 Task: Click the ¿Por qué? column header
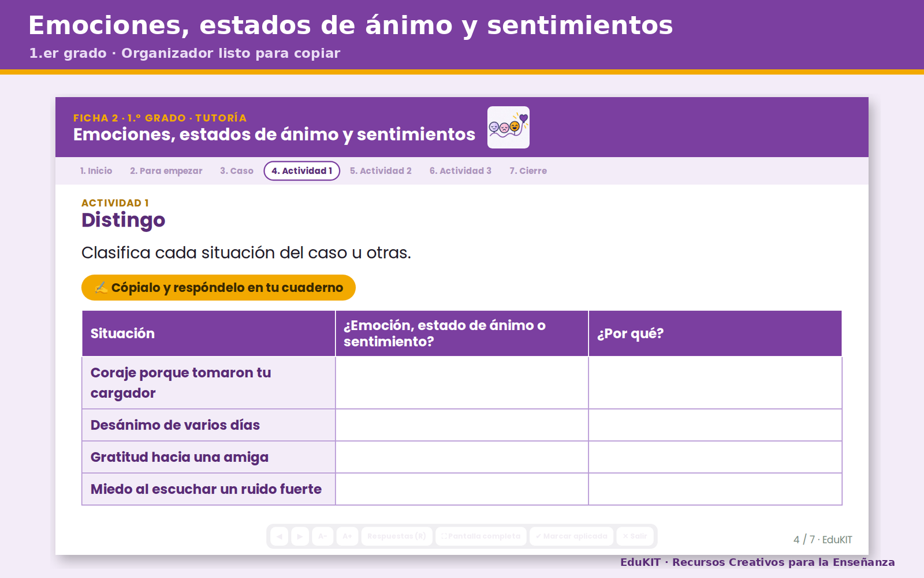tap(715, 334)
